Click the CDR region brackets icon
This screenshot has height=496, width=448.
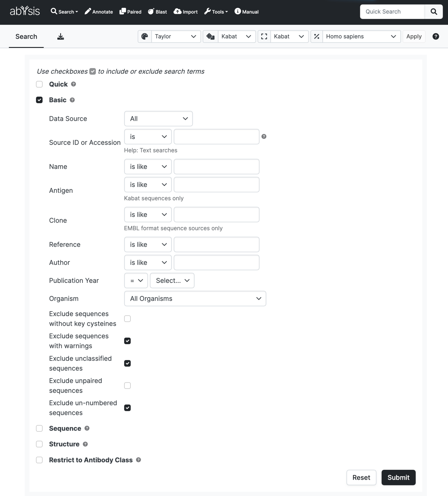click(264, 36)
